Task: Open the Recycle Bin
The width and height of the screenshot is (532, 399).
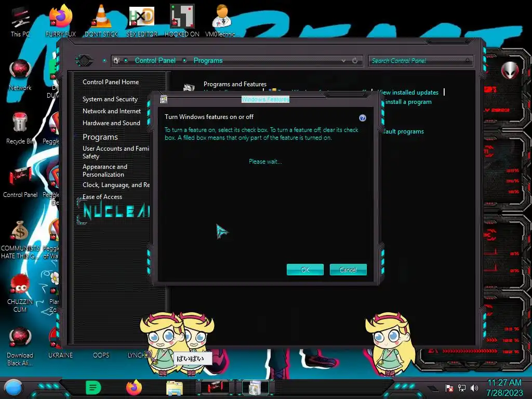Action: pyautogui.click(x=20, y=128)
